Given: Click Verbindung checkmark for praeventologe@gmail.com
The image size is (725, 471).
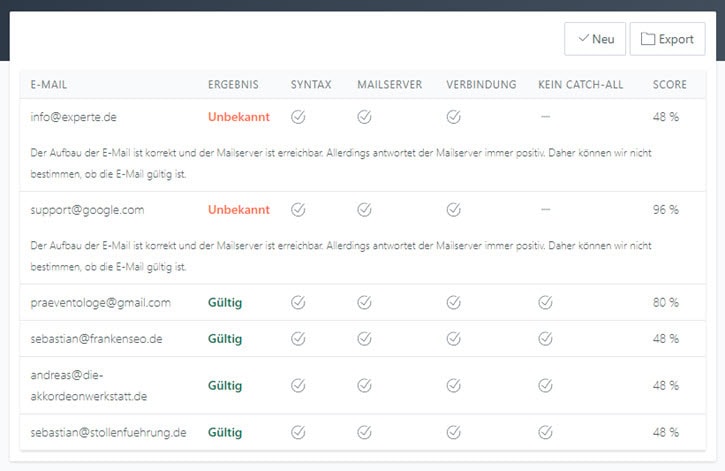Looking at the screenshot, I should tap(453, 302).
